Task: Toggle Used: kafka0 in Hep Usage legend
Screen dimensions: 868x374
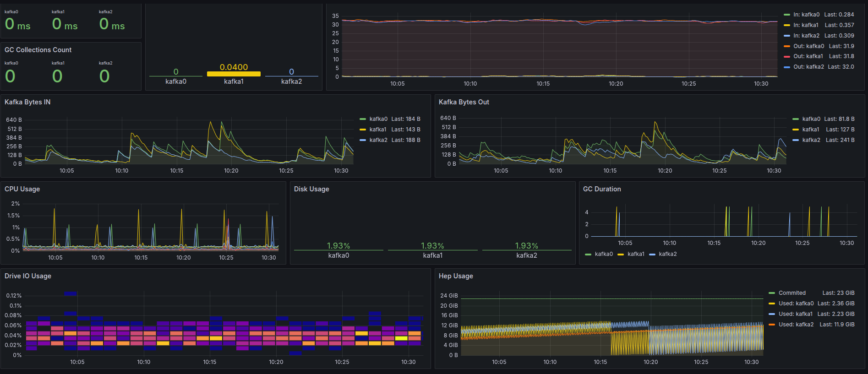Action: pos(796,304)
